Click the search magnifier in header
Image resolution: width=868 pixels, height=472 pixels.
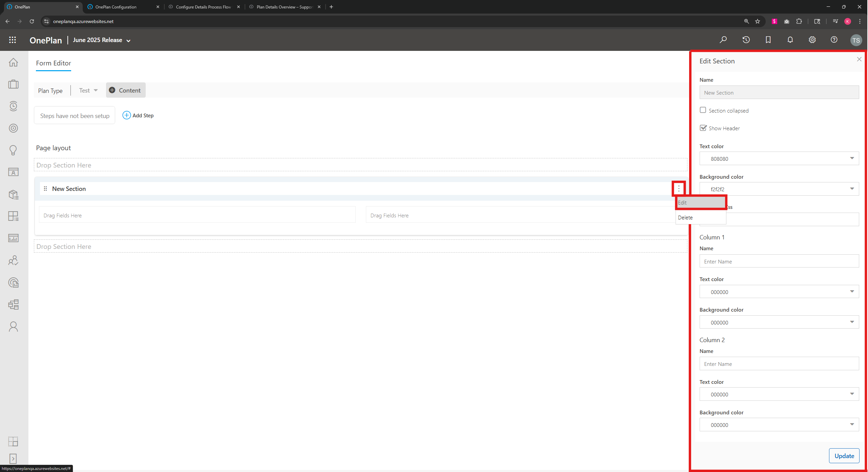point(723,40)
